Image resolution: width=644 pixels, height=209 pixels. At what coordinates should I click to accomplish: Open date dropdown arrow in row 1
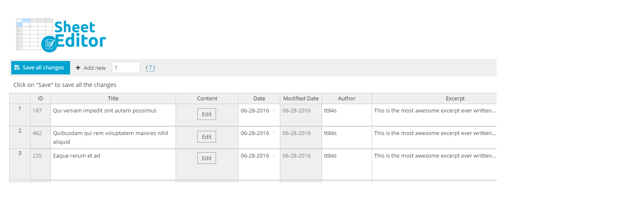click(x=274, y=111)
